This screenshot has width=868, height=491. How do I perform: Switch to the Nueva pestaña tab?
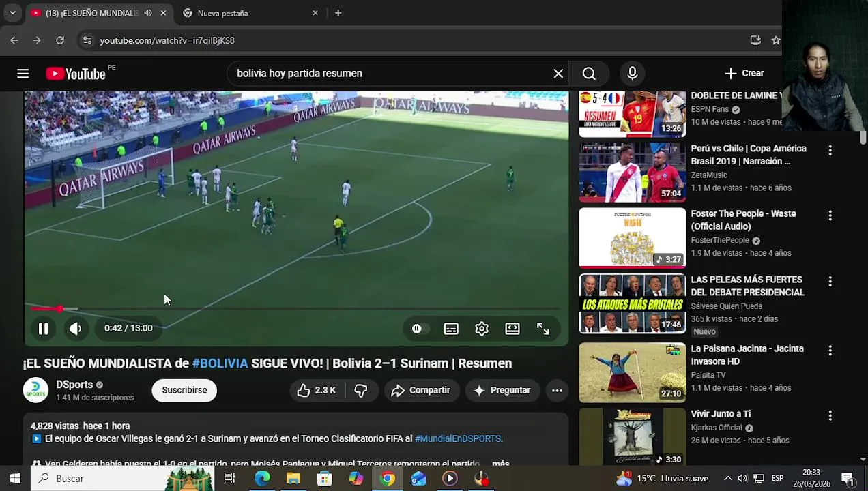pyautogui.click(x=251, y=13)
